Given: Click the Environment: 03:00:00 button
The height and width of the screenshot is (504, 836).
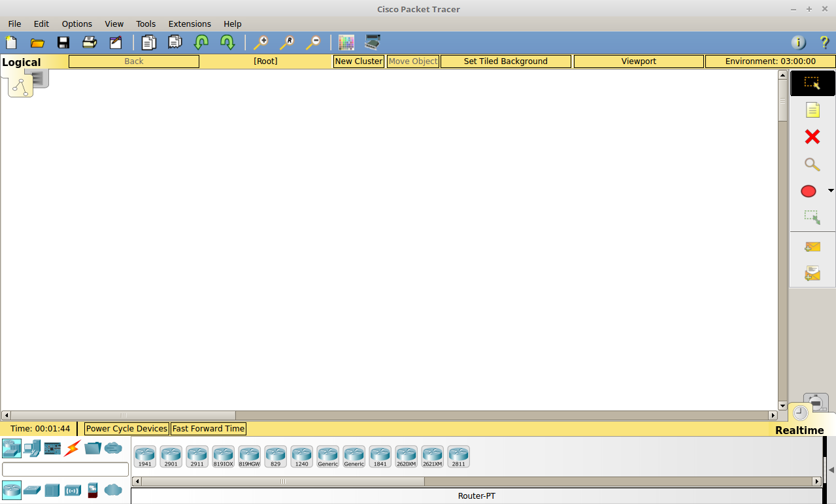Looking at the screenshot, I should tap(771, 61).
